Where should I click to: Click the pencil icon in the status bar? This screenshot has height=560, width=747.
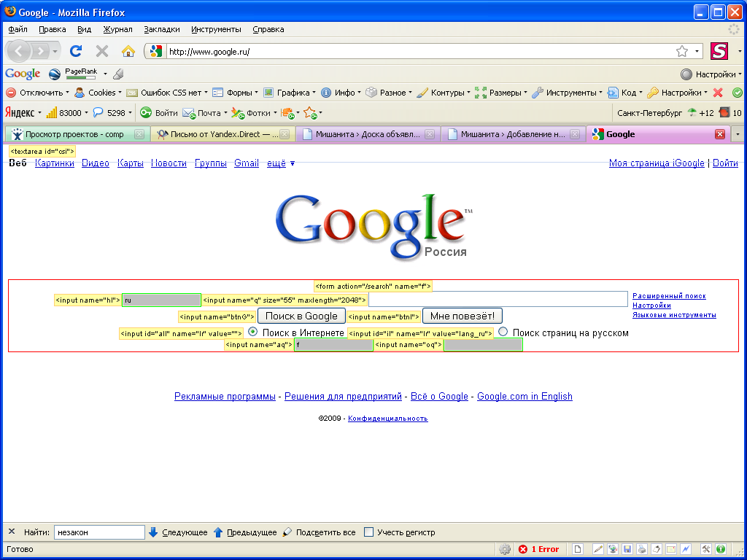tap(598, 549)
